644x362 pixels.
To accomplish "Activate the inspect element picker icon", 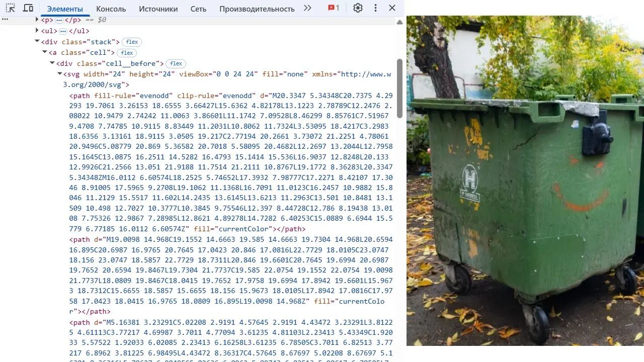I will pyautogui.click(x=10, y=8).
